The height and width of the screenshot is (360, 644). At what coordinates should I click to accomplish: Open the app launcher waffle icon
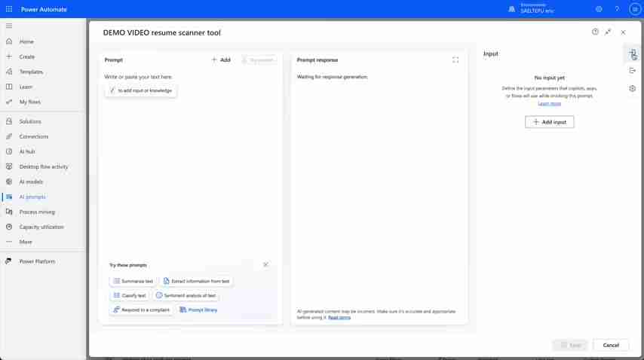[x=8, y=9]
